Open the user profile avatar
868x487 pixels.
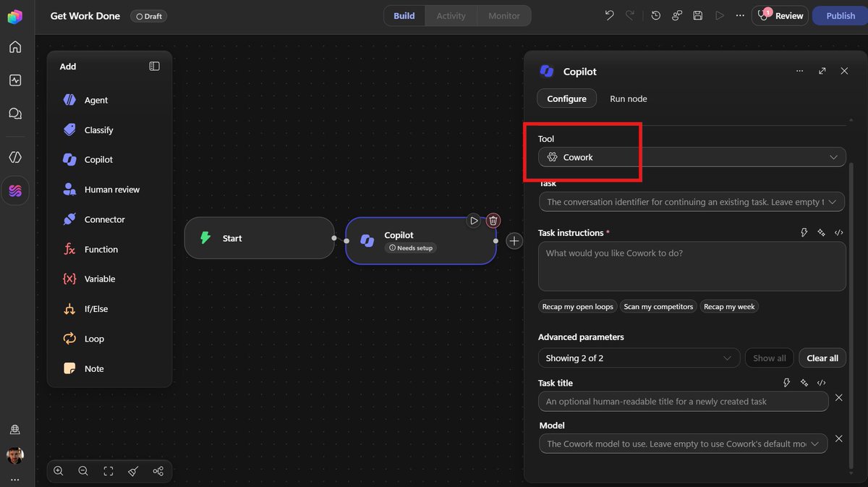15,455
